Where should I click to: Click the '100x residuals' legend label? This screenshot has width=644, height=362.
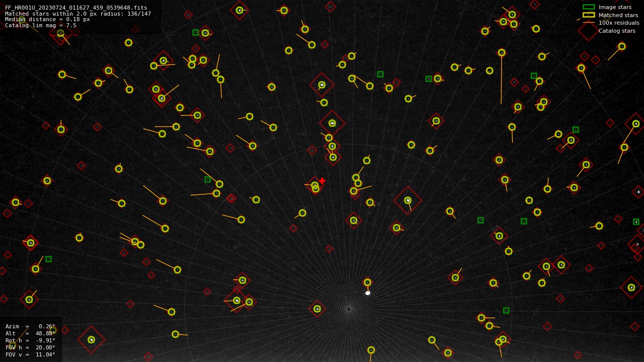point(619,23)
